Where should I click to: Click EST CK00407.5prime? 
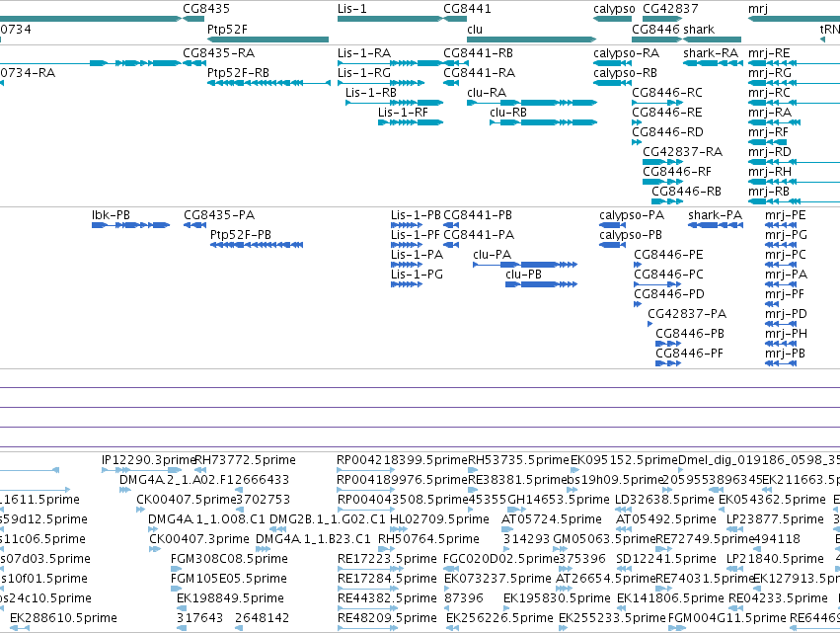[x=186, y=500]
